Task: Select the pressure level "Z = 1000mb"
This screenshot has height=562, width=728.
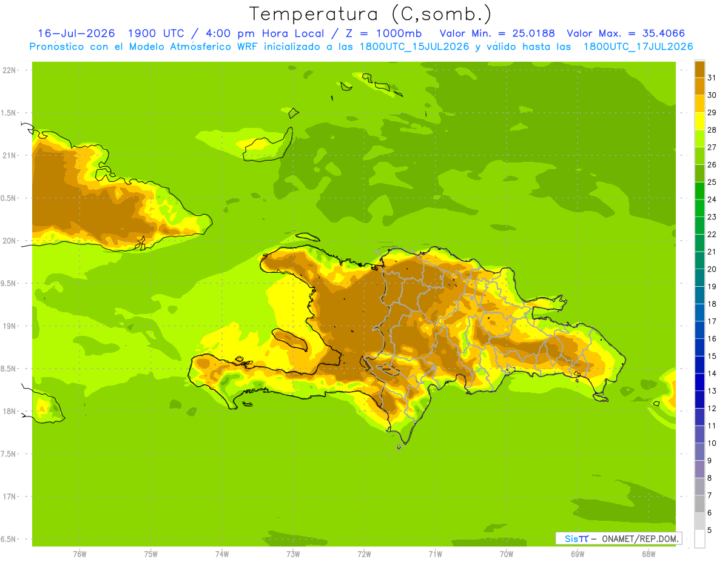Action: tap(383, 33)
